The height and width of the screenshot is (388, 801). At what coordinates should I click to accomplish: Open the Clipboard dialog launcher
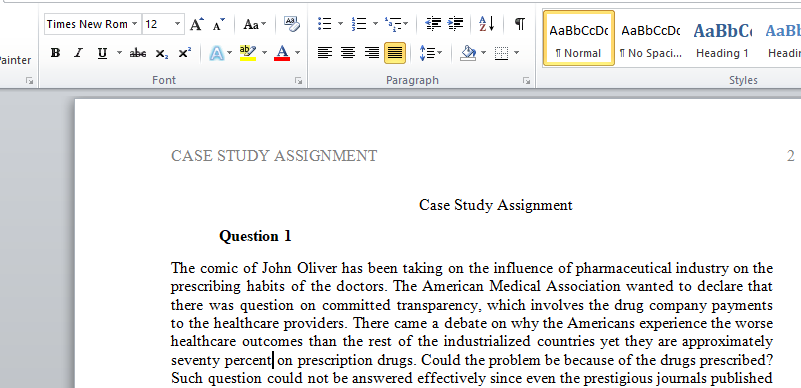click(30, 81)
